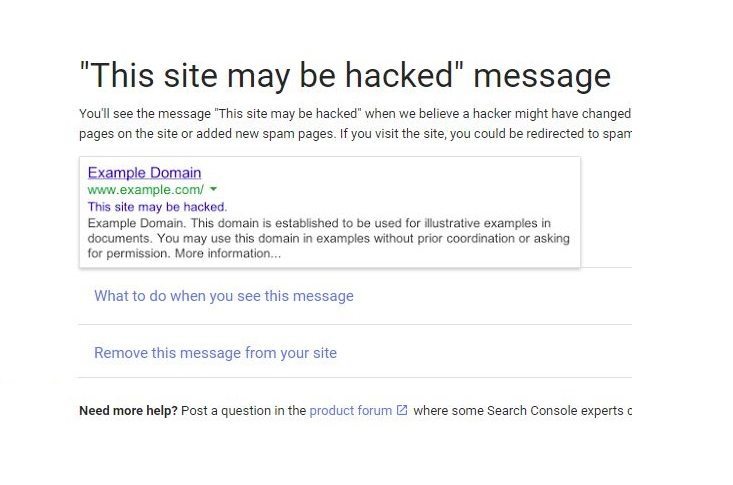Click the large page heading title
The width and height of the screenshot is (733, 485).
pos(344,76)
